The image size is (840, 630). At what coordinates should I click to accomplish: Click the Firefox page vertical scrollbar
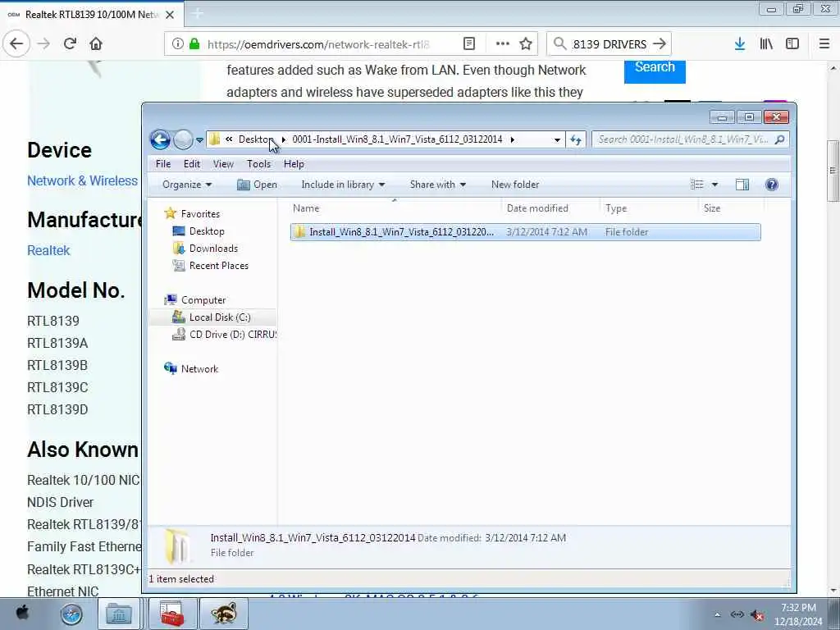pyautogui.click(x=833, y=171)
